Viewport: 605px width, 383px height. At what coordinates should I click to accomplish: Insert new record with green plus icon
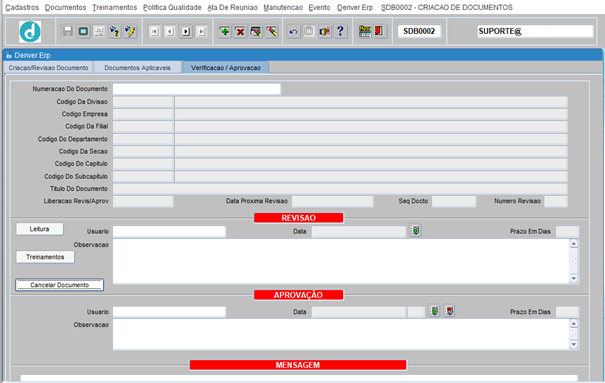coord(224,31)
